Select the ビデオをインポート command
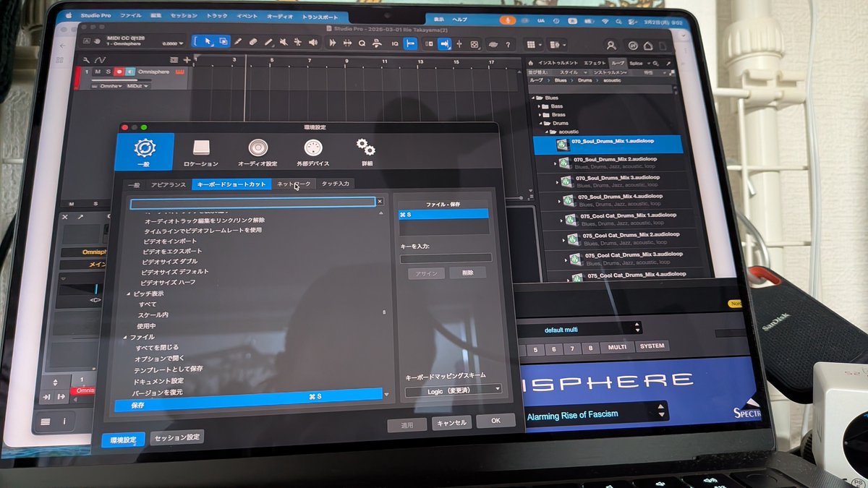The width and height of the screenshot is (868, 488). click(x=169, y=241)
